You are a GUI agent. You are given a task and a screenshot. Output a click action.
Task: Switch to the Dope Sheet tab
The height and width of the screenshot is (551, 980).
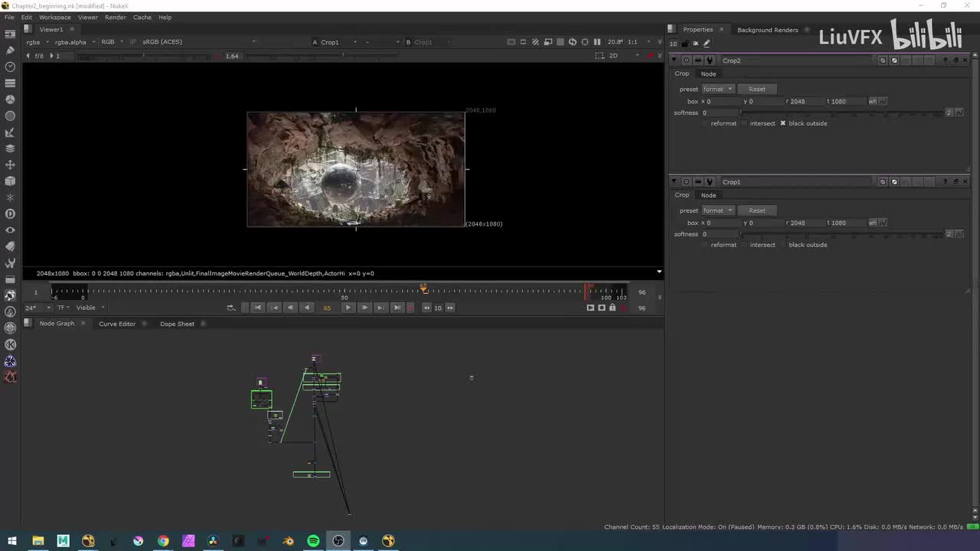(177, 324)
